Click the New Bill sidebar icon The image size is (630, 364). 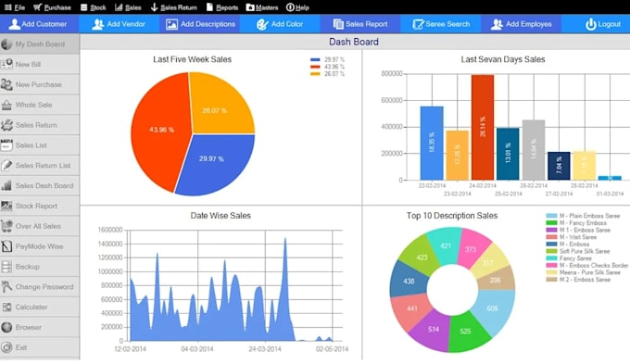tap(6, 64)
